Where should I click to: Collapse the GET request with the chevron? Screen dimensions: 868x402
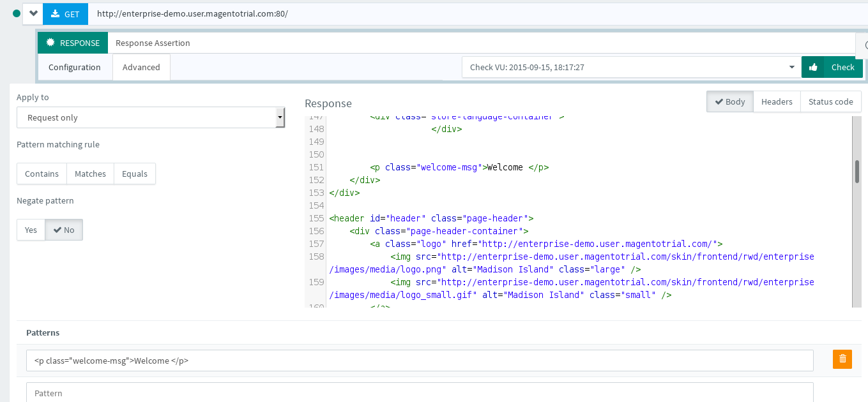33,13
